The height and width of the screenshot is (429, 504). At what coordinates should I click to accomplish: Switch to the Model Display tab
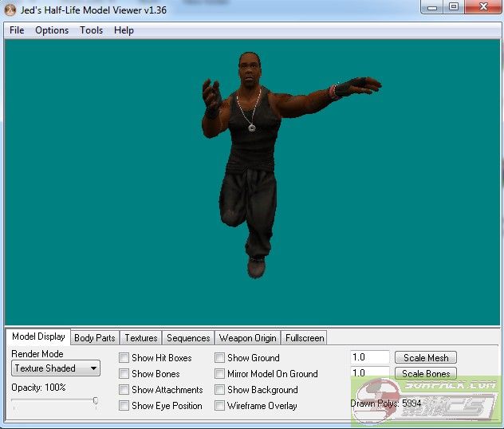click(x=38, y=337)
